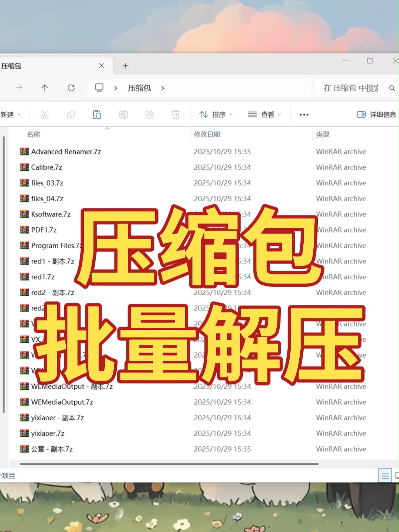Click the Delete icon
Screen dimensions: 399x532
[x=175, y=115]
